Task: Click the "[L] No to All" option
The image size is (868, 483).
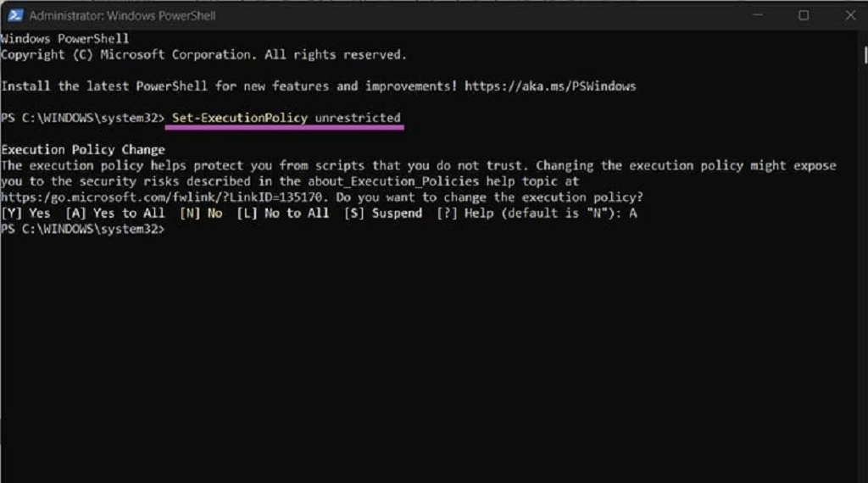Action: coord(283,214)
